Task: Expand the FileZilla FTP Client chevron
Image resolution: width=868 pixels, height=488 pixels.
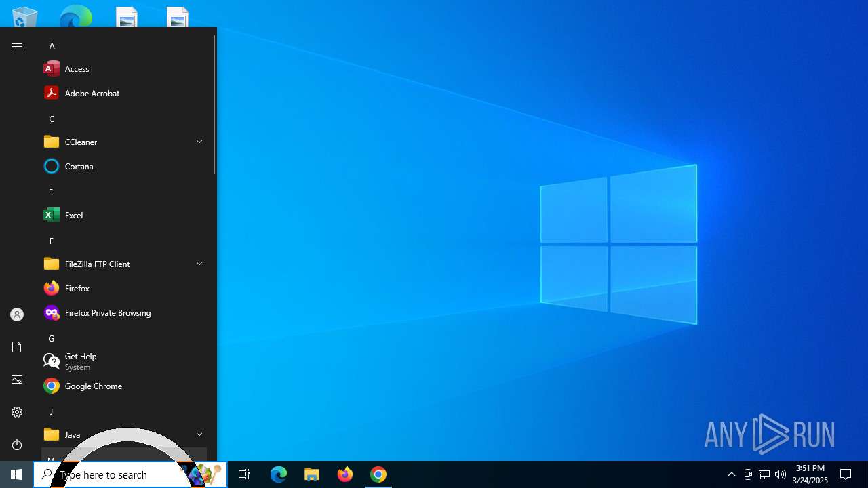Action: pyautogui.click(x=199, y=264)
